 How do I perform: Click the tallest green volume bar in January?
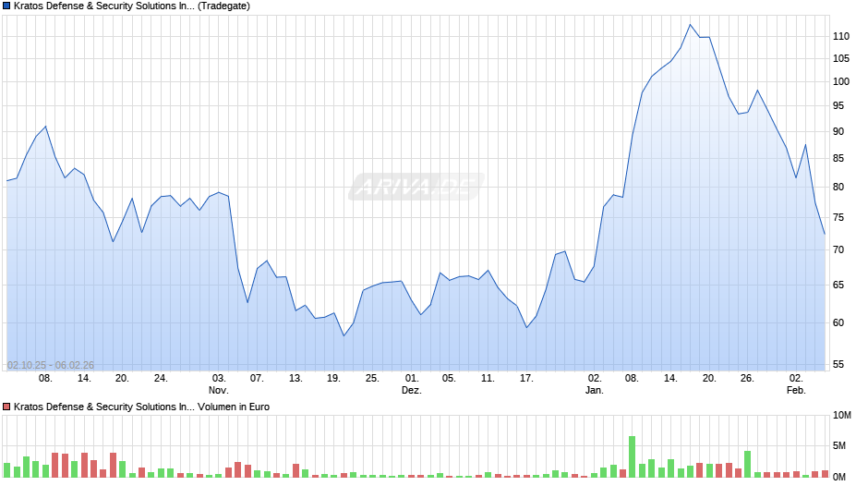click(633, 456)
